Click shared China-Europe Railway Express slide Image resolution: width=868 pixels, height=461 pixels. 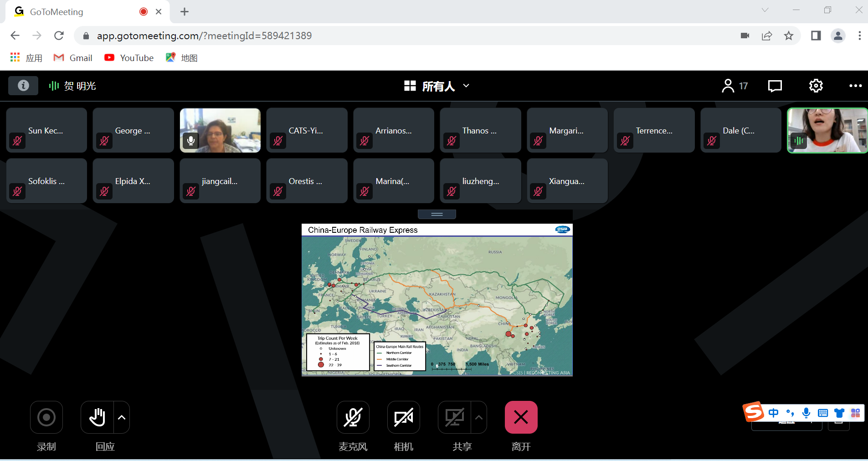coord(437,300)
